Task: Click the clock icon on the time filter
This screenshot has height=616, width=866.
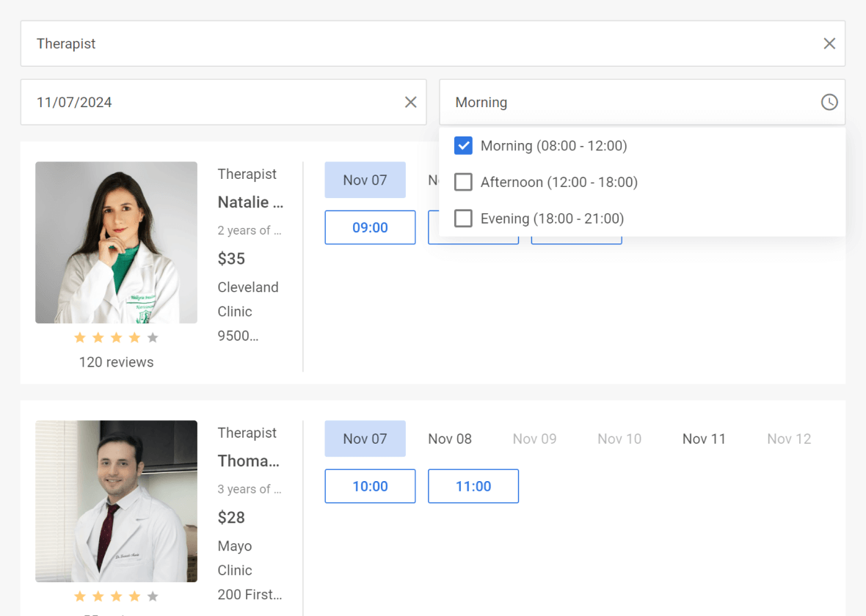Action: click(x=829, y=102)
